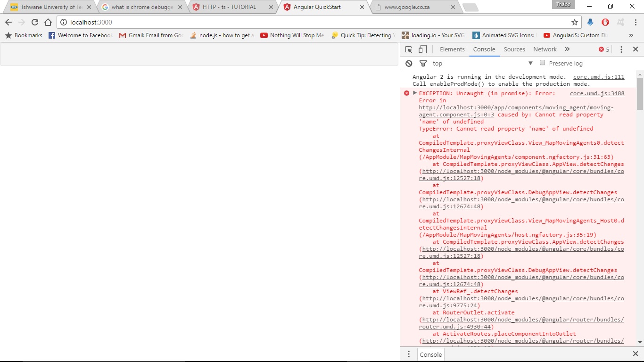Enable Preserve log
The width and height of the screenshot is (644, 362).
542,63
